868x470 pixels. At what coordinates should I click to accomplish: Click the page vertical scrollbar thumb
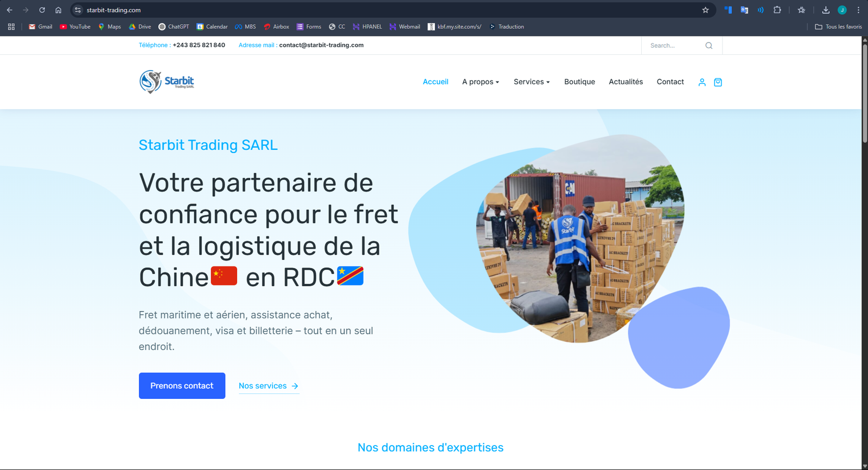[865, 93]
